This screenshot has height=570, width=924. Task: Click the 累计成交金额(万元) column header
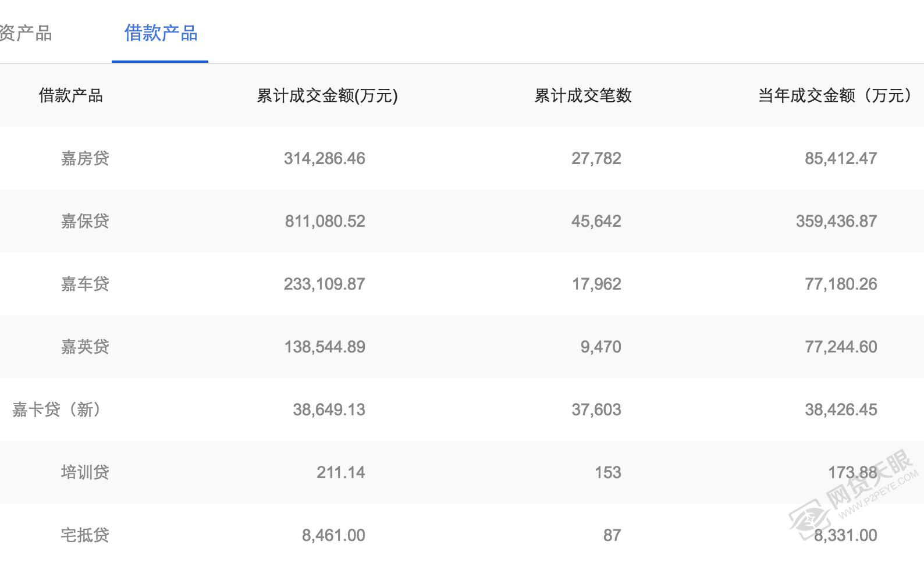(328, 95)
